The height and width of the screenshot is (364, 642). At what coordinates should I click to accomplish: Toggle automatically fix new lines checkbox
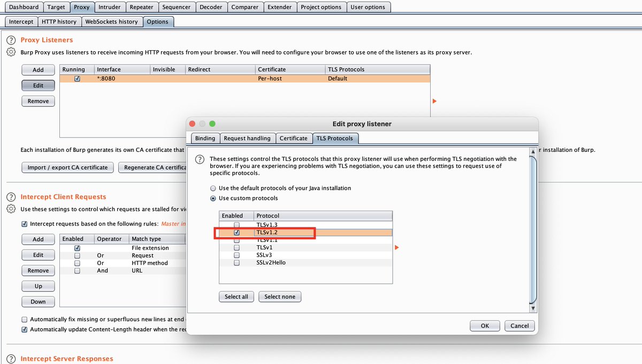[x=25, y=319]
